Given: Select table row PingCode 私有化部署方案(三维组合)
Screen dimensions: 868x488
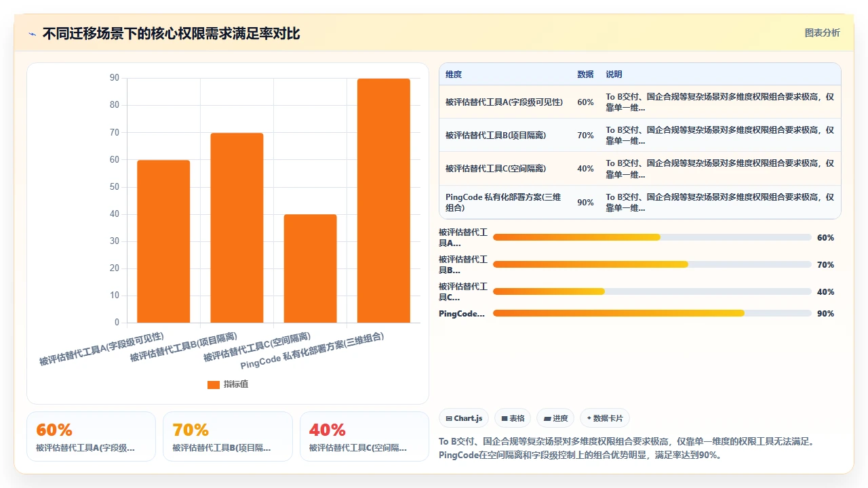Looking at the screenshot, I should (x=640, y=203).
